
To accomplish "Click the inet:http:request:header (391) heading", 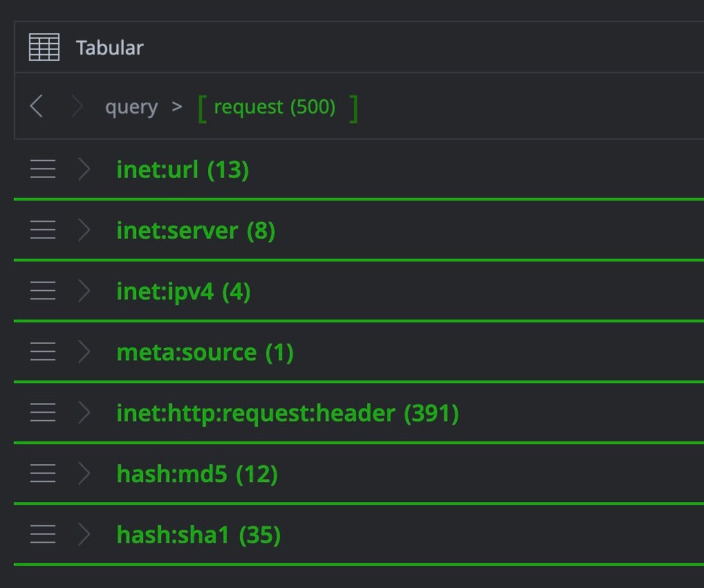I will (288, 413).
